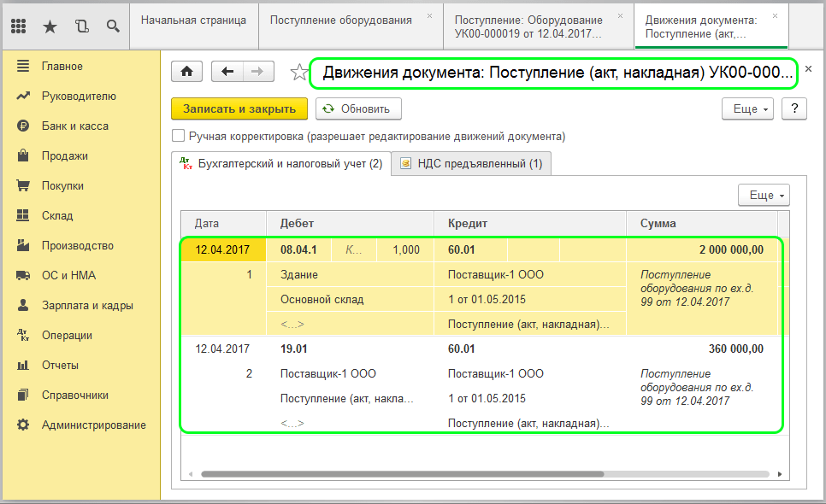
Task: Close the Движения документа form with X
Action: tap(809, 69)
